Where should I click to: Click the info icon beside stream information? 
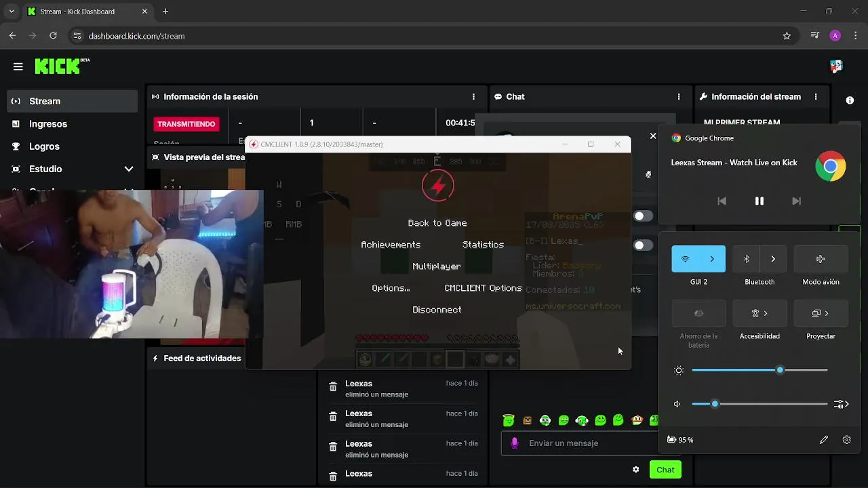tap(850, 100)
